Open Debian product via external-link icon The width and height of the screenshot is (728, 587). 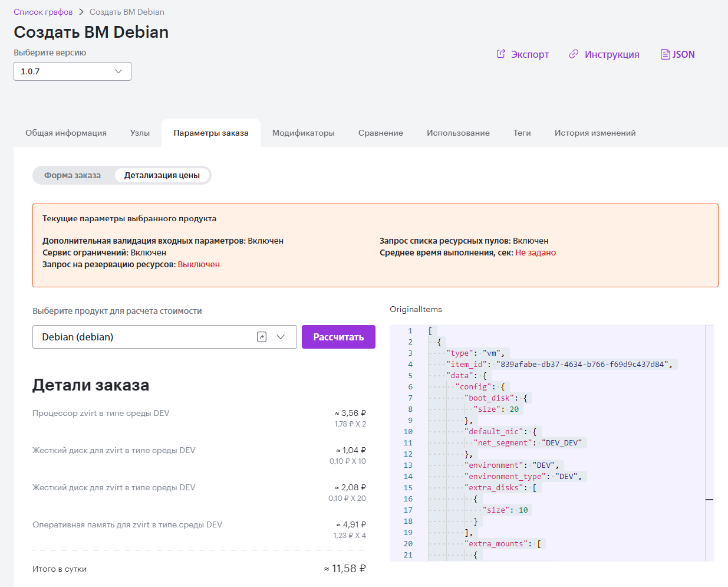[262, 337]
